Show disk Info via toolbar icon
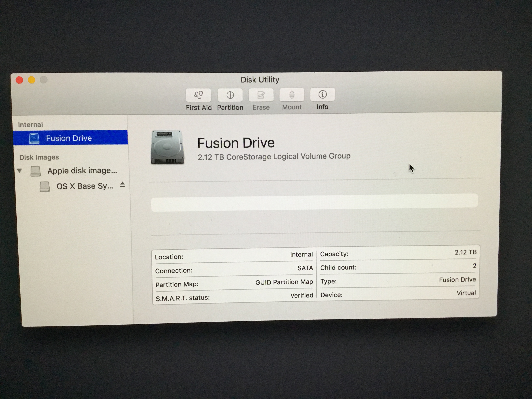The image size is (532, 399). (323, 94)
